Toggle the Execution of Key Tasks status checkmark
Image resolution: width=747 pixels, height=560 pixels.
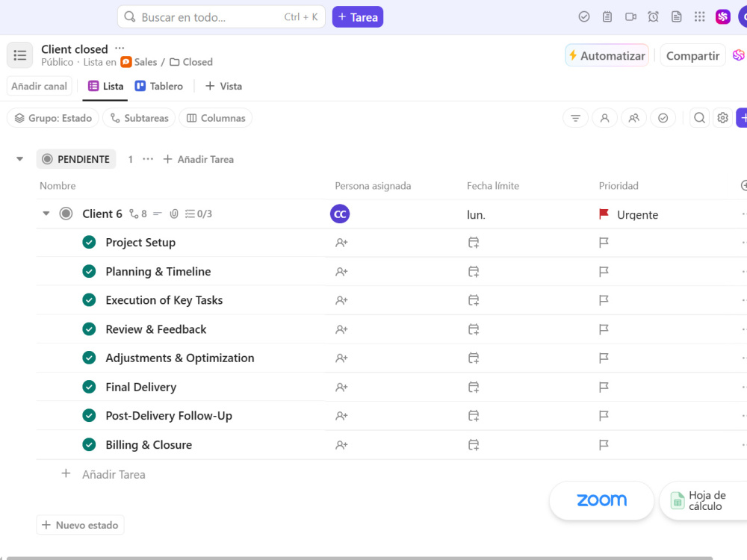[89, 300]
